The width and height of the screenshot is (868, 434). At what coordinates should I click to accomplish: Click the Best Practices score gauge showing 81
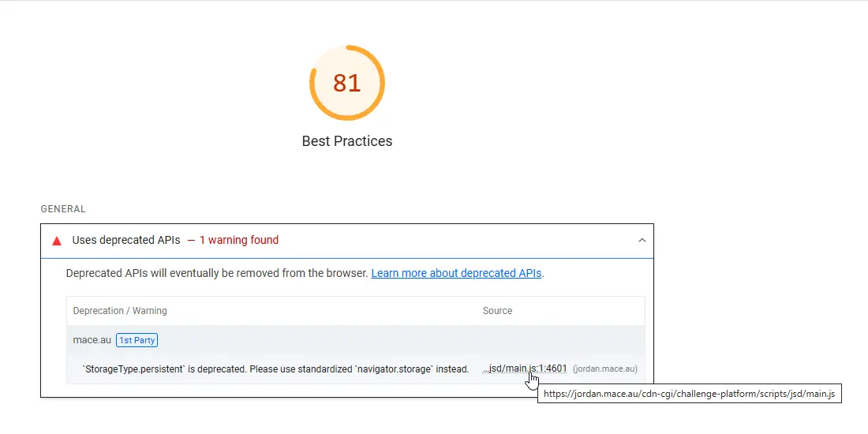pos(347,83)
